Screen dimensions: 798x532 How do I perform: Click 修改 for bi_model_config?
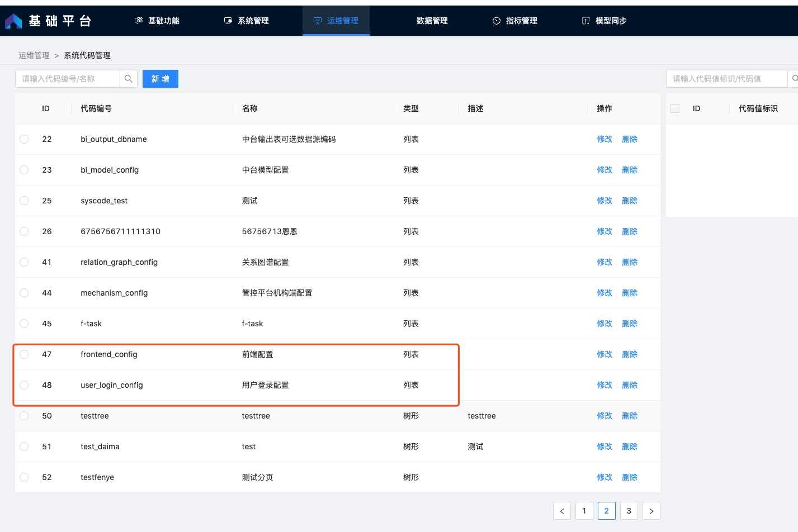605,170
